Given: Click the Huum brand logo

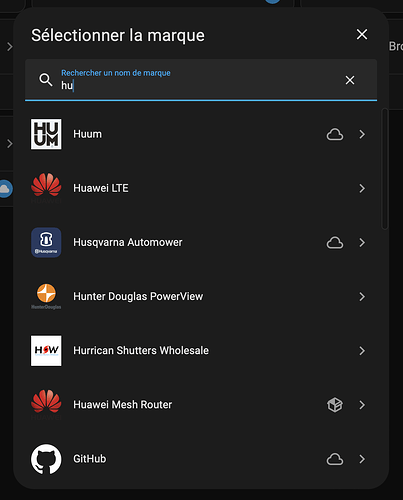Looking at the screenshot, I should 46,134.
